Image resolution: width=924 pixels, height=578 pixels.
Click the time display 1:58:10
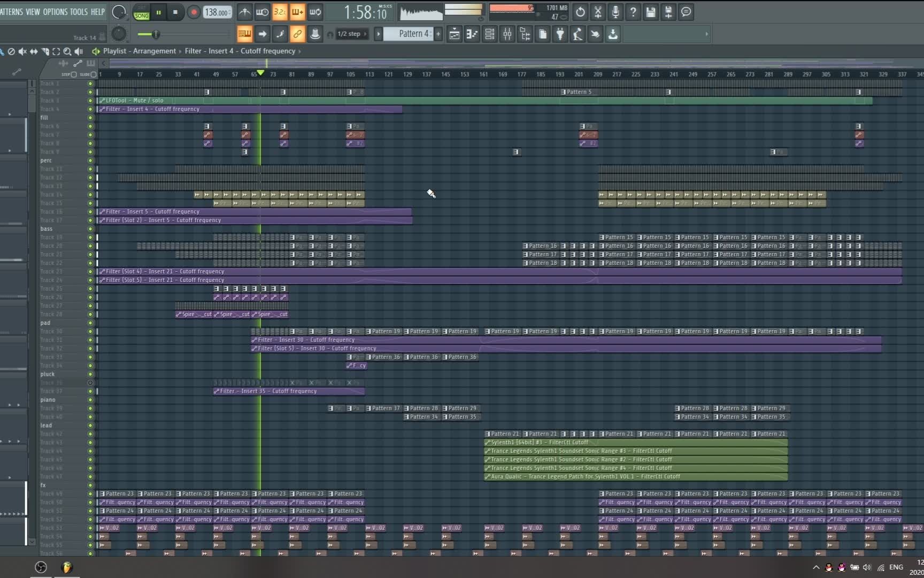click(x=365, y=12)
